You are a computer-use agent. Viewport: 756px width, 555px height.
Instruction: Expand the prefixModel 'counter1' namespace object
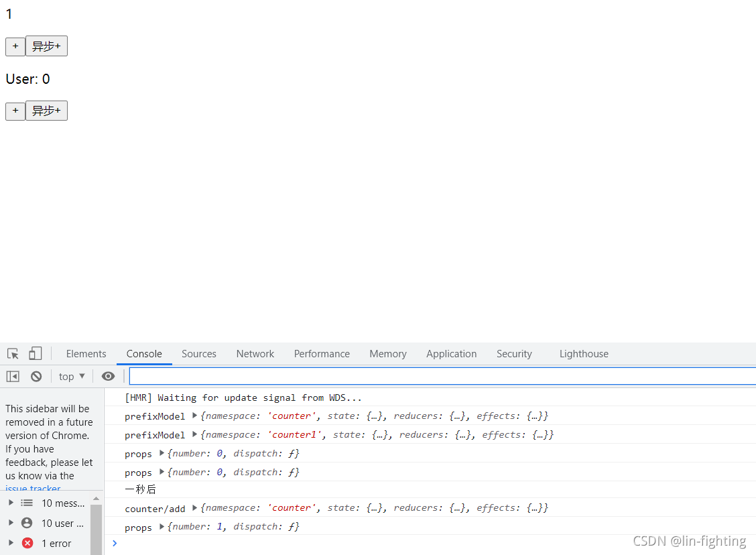tap(194, 434)
